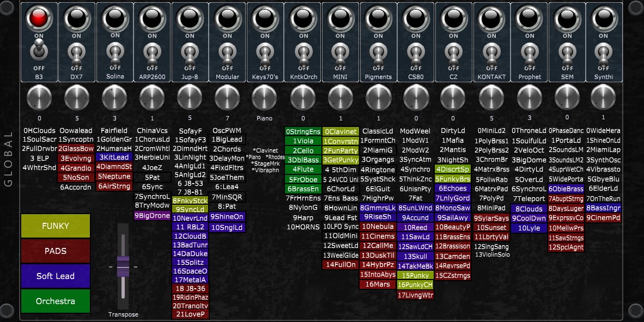The image size is (644, 322).
Task: Select the 16Mars preset
Action: 378,284
